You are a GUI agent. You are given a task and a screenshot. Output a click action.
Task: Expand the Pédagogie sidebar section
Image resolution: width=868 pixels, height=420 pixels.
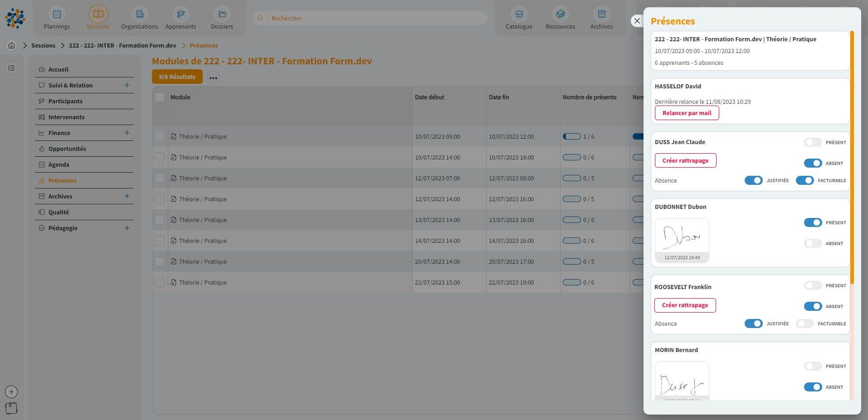coord(127,228)
